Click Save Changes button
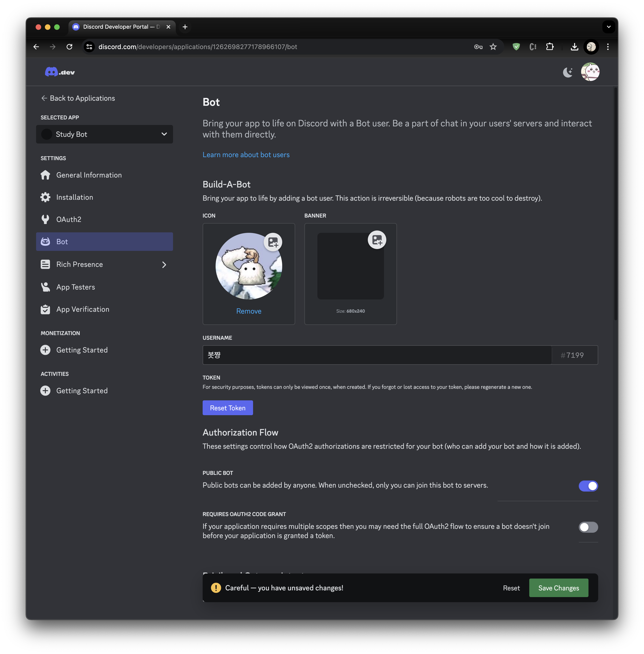Viewport: 644px width, 654px height. point(558,588)
